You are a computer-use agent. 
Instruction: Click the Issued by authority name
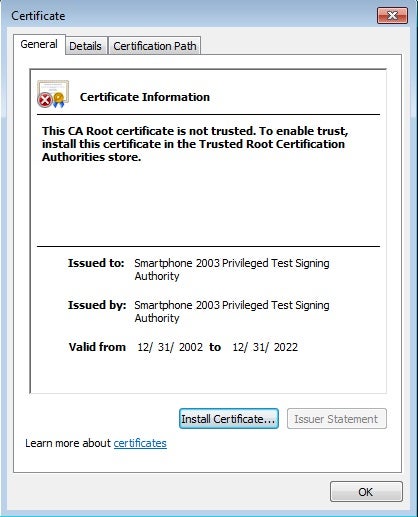coord(232,311)
